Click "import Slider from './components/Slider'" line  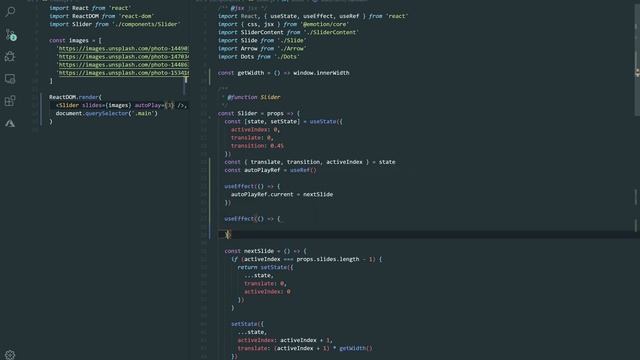[114, 24]
